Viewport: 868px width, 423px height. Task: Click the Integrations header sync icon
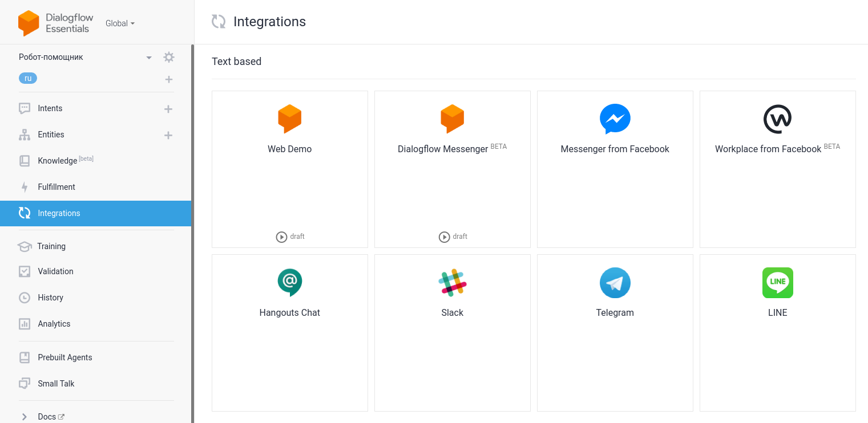pyautogui.click(x=219, y=22)
